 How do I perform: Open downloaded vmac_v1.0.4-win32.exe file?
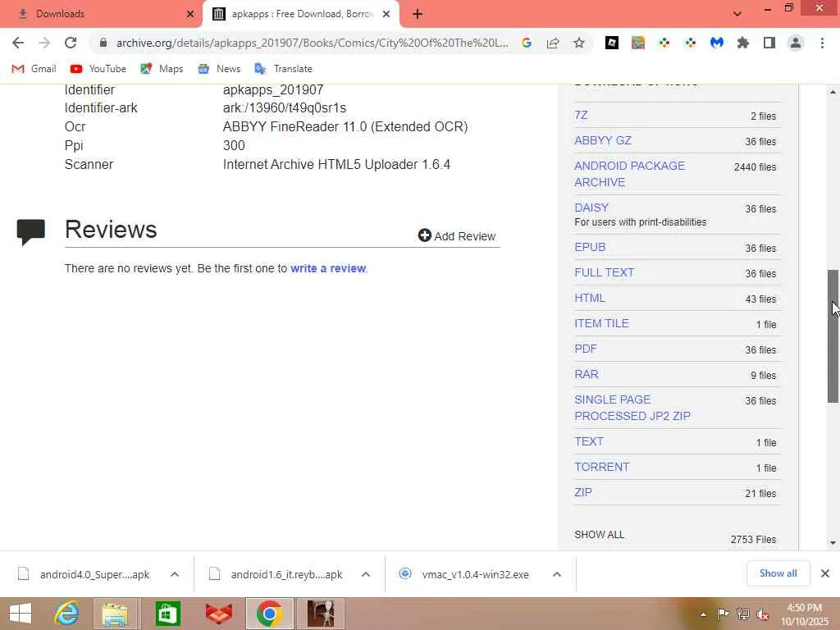pyautogui.click(x=464, y=574)
